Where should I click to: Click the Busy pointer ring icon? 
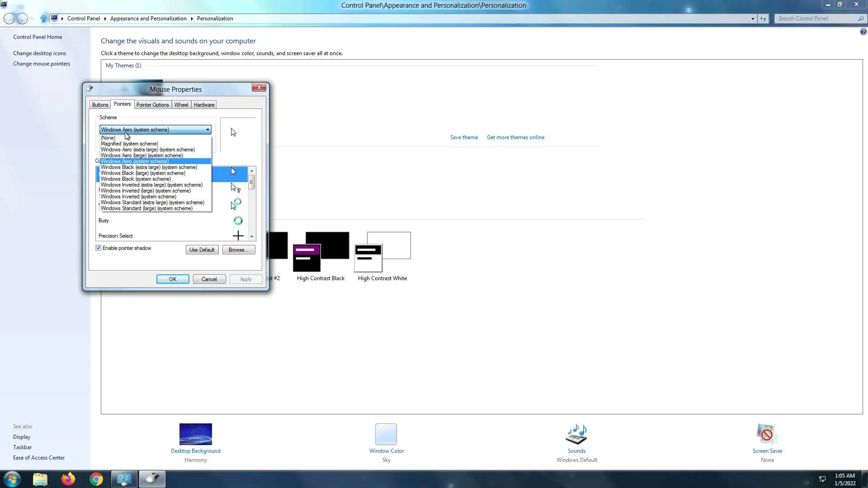coord(238,221)
